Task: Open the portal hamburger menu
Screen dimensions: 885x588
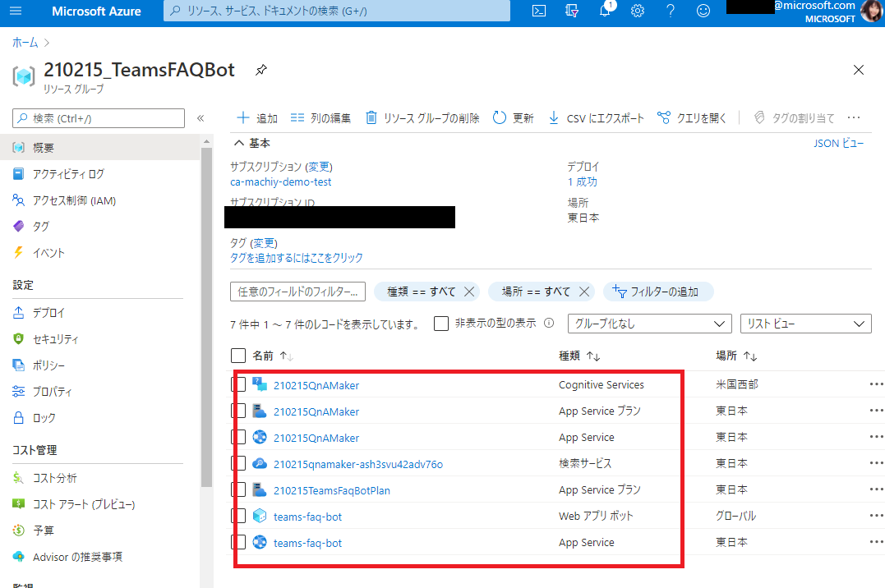Action: point(16,11)
